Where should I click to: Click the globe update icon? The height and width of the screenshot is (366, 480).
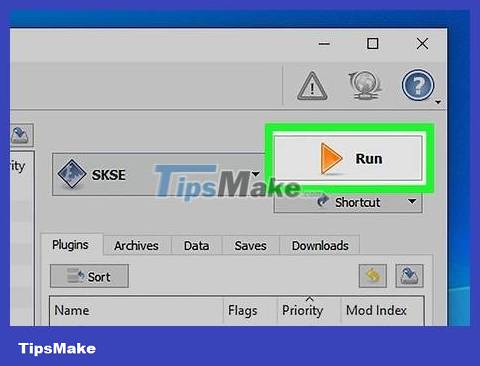pyautogui.click(x=365, y=86)
